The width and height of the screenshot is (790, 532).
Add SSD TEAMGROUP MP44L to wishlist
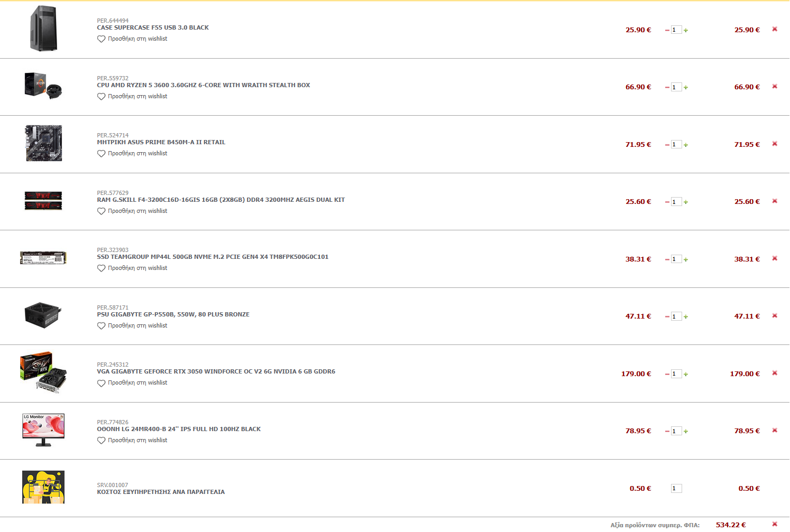pos(132,268)
